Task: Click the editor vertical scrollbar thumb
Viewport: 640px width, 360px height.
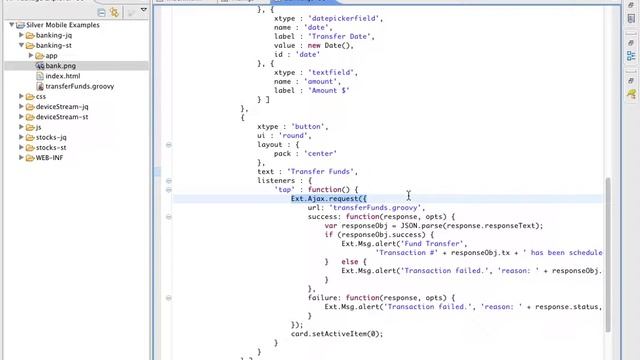Action: [608, 255]
